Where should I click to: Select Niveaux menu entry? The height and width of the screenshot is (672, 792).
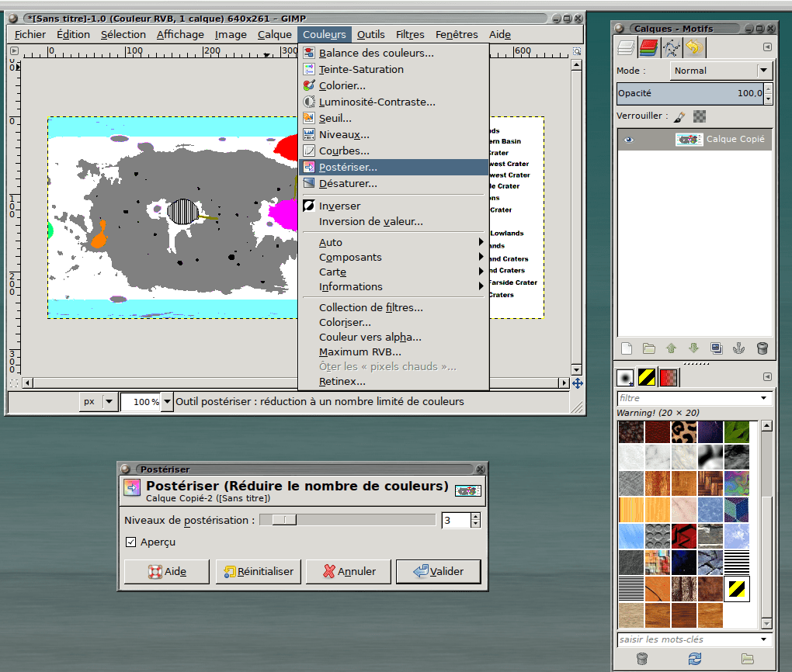[394, 135]
